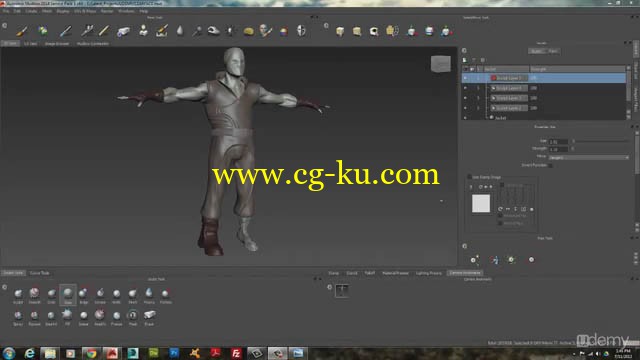Image resolution: width=640 pixels, height=360 pixels.
Task: Select the Paint Brush tool
Action: coord(21,31)
